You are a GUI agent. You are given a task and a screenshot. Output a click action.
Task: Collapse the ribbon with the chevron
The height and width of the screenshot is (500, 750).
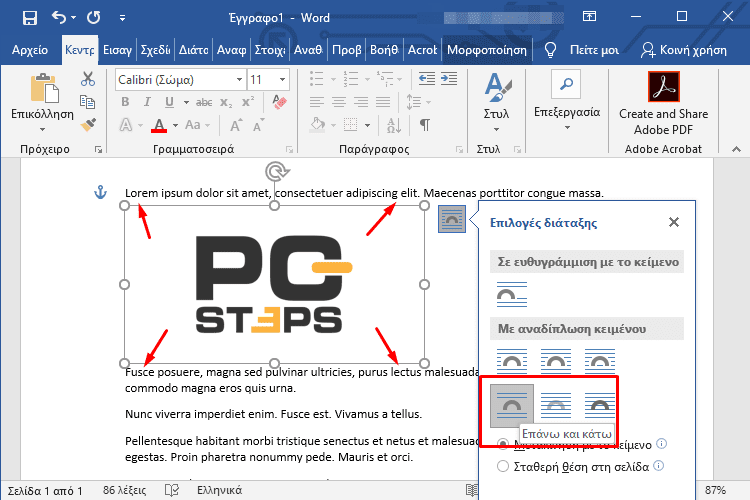pos(737,150)
